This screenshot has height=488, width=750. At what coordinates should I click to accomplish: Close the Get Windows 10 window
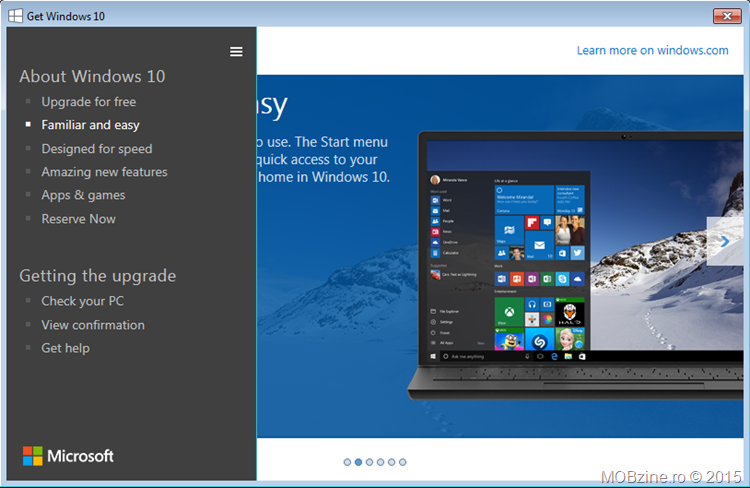tap(727, 16)
